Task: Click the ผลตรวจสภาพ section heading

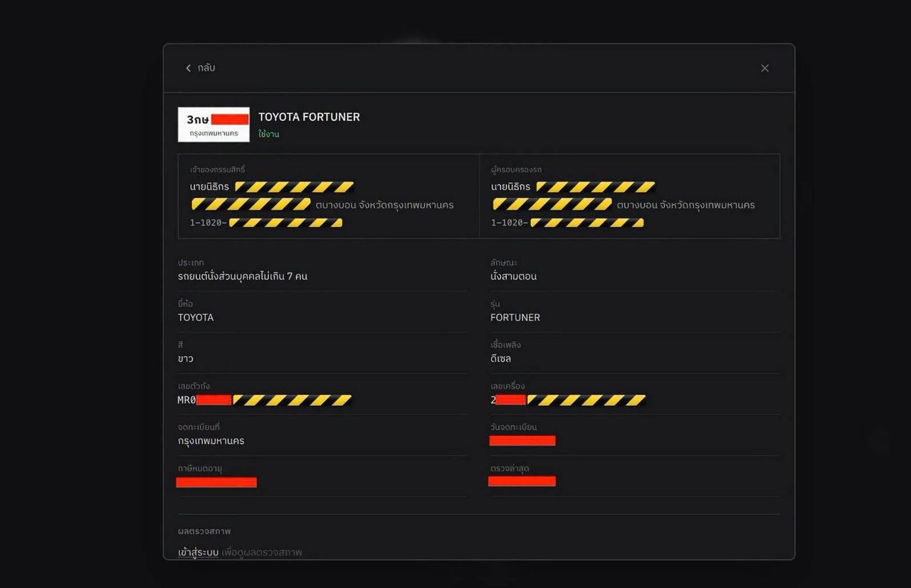Action: (x=204, y=531)
